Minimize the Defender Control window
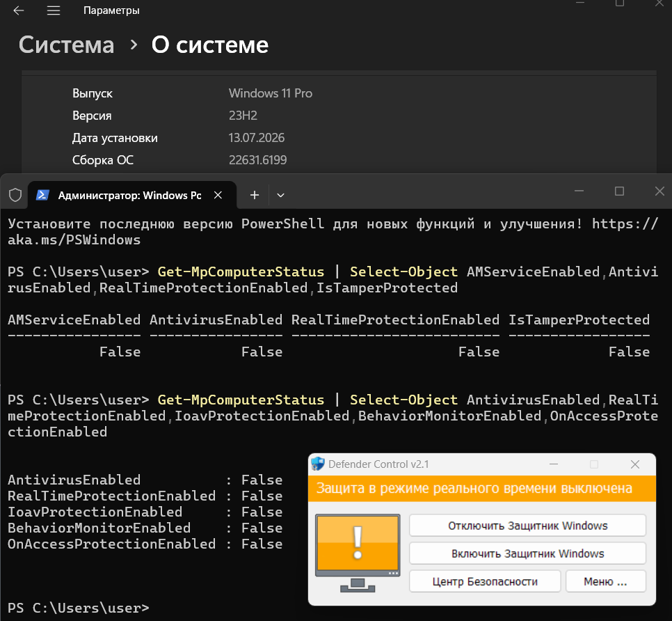Screen dimensions: 672x621 pyautogui.click(x=553, y=464)
